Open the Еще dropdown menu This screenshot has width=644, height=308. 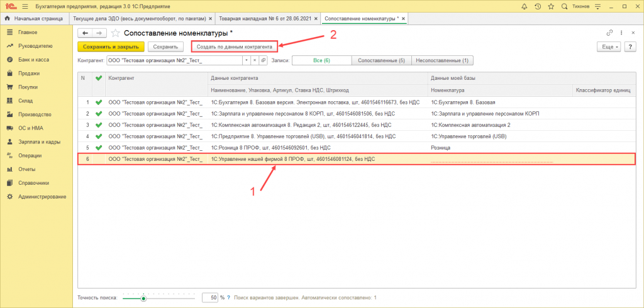tap(609, 47)
